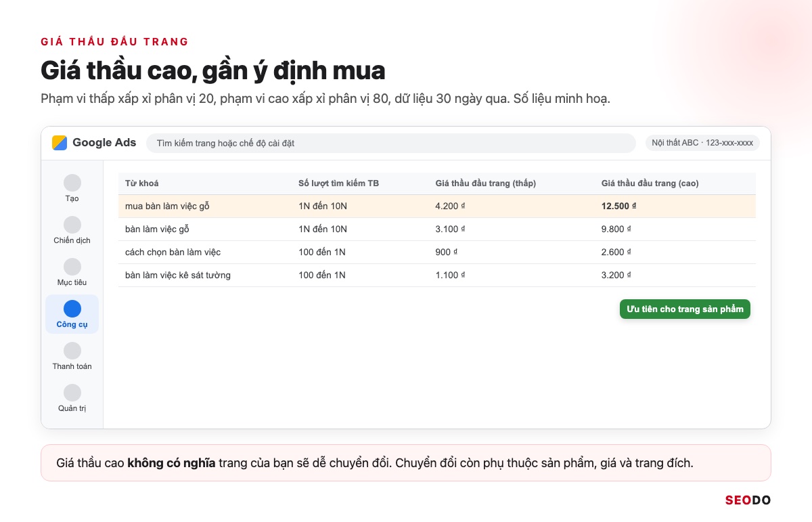Select keyword cách chọn bàn làm việc
Screen dimensions: 812x522
[x=173, y=252]
